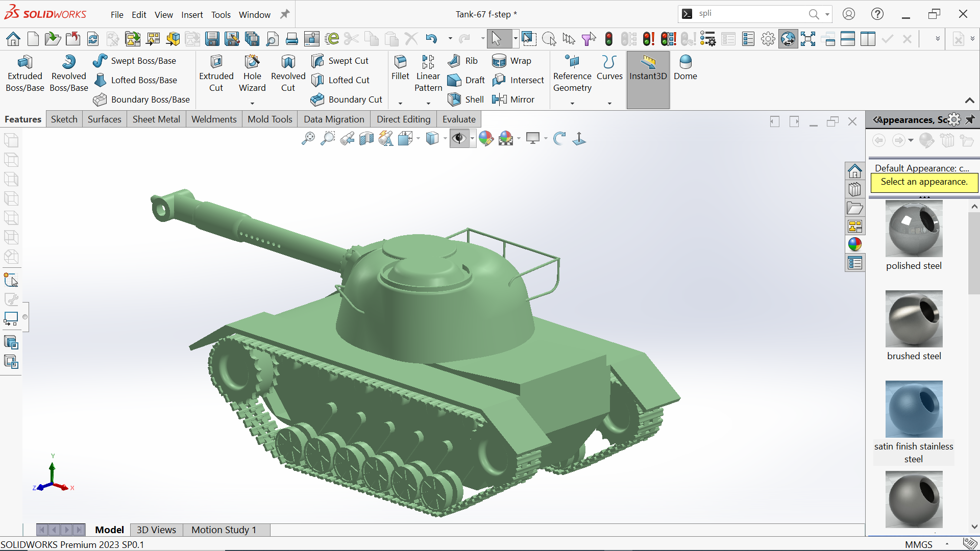Image resolution: width=980 pixels, height=551 pixels.
Task: Click the Rebuild traffic light icon
Action: coord(608,39)
